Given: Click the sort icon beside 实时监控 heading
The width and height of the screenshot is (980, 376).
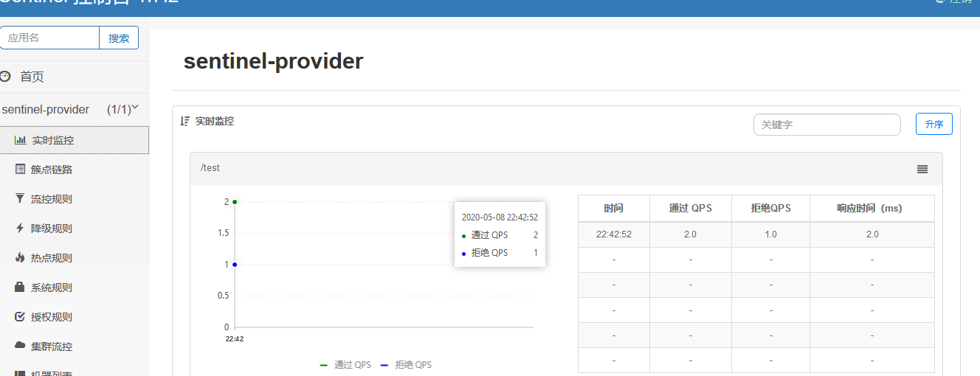Looking at the screenshot, I should pos(185,121).
